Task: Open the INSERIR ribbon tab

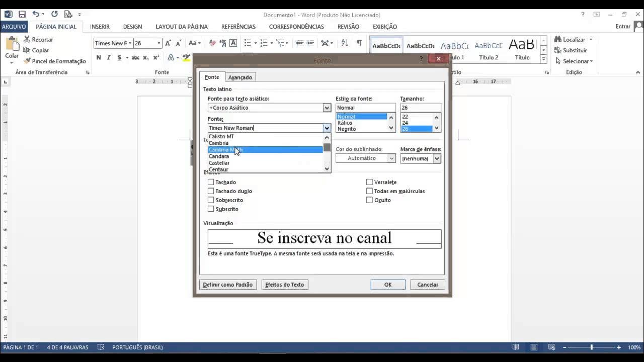Action: (100, 27)
